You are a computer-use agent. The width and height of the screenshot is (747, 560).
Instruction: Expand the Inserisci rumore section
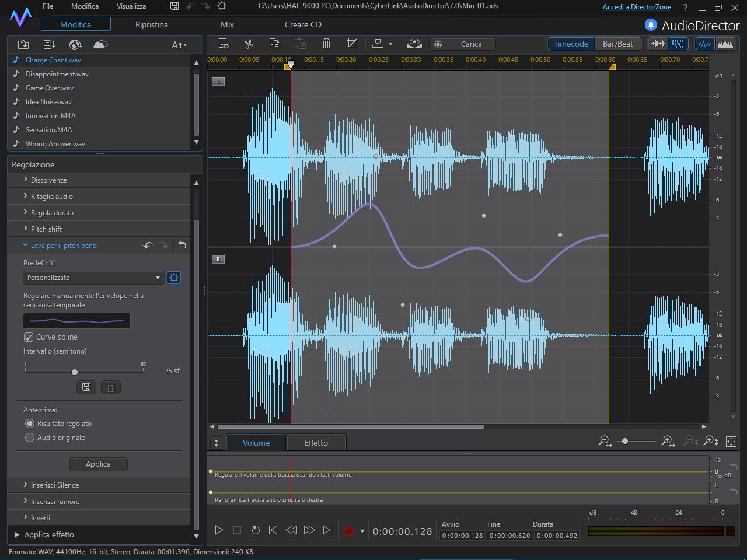[x=55, y=502]
